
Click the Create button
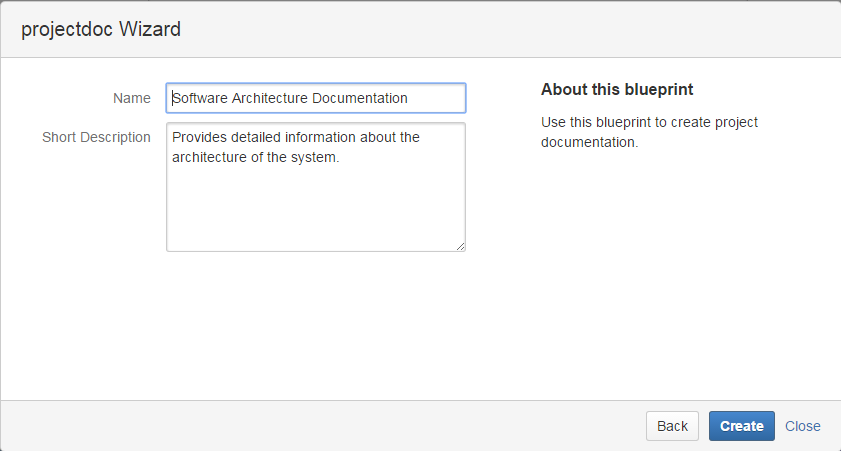click(x=741, y=426)
